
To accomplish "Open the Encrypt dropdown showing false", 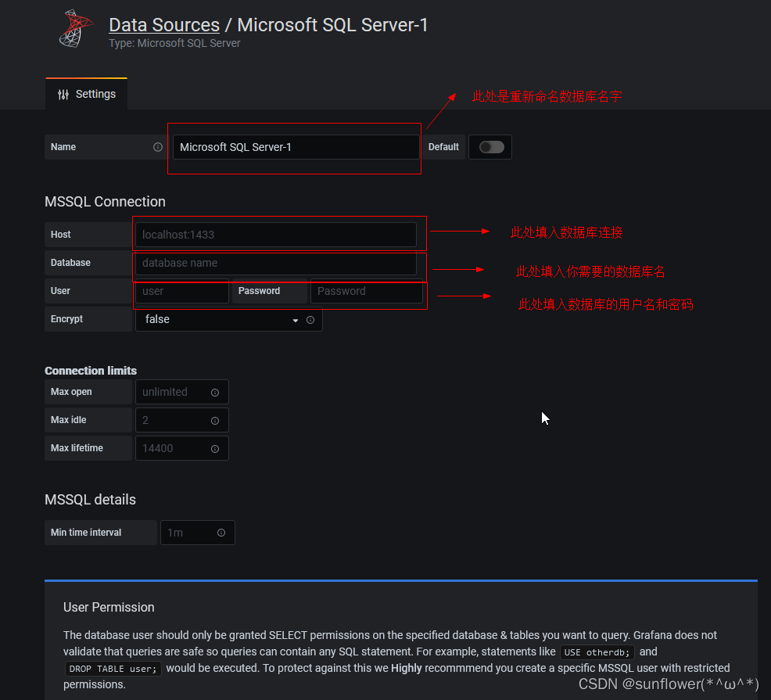I will click(x=229, y=319).
